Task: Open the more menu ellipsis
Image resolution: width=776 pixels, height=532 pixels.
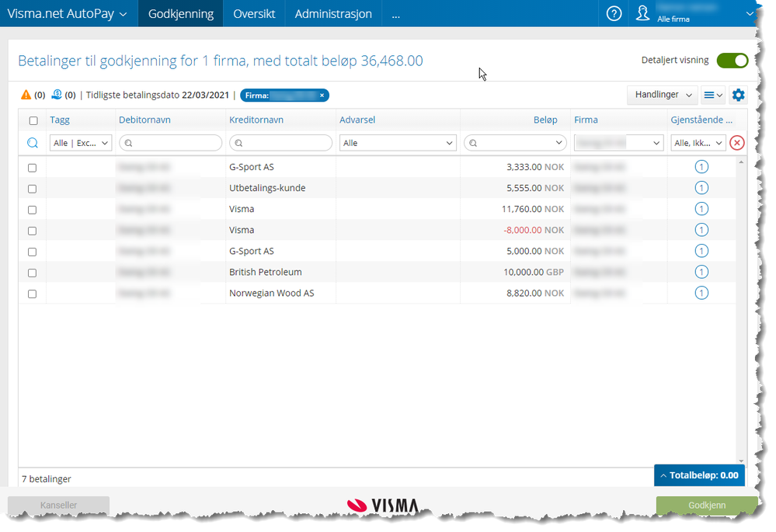Action: point(395,15)
